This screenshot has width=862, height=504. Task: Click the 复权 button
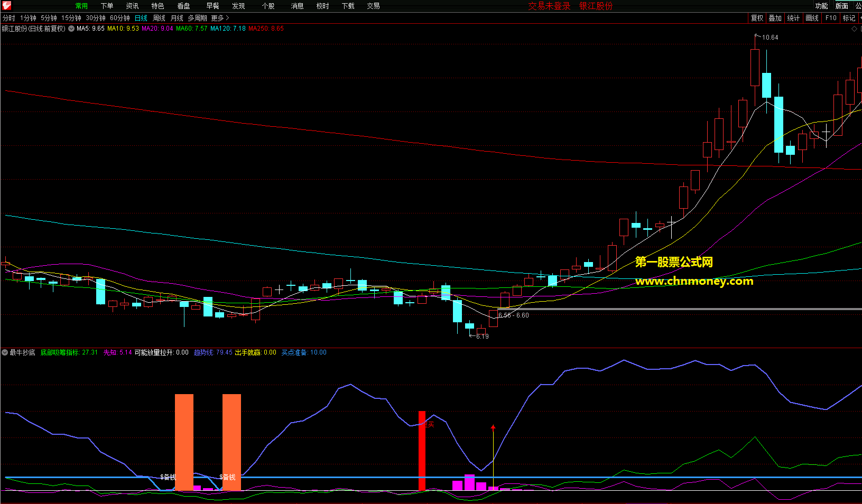(x=757, y=18)
